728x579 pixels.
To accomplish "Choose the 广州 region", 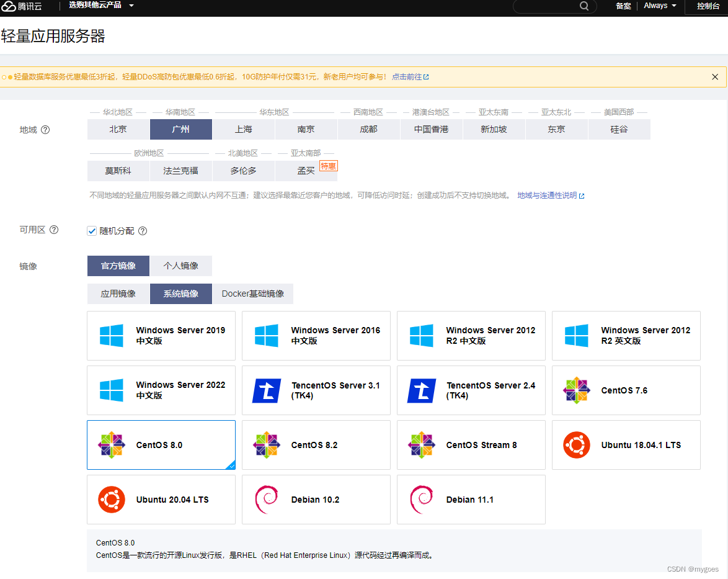I will click(181, 129).
